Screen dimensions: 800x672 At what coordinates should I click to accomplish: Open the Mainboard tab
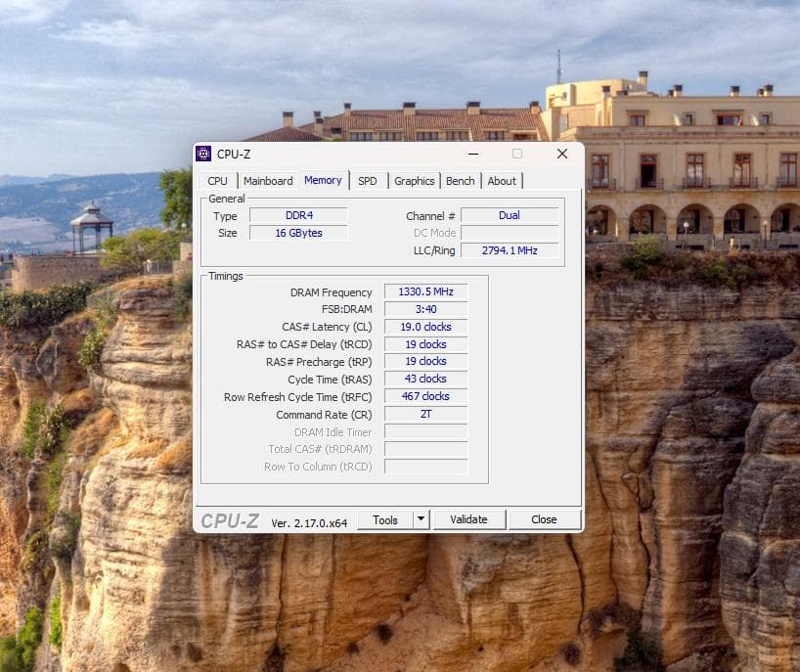tap(268, 181)
